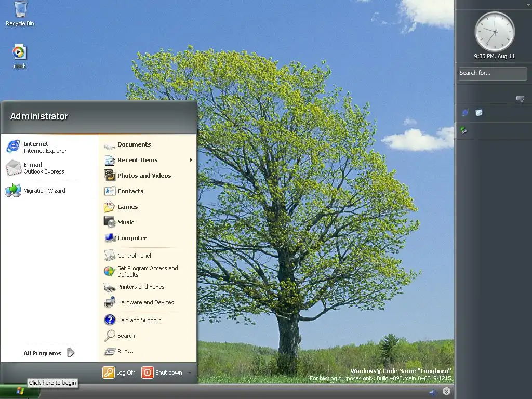Viewport: 532px width, 399px height.
Task: Expand hidden tray icons chevron
Action: pyautogui.click(x=446, y=391)
